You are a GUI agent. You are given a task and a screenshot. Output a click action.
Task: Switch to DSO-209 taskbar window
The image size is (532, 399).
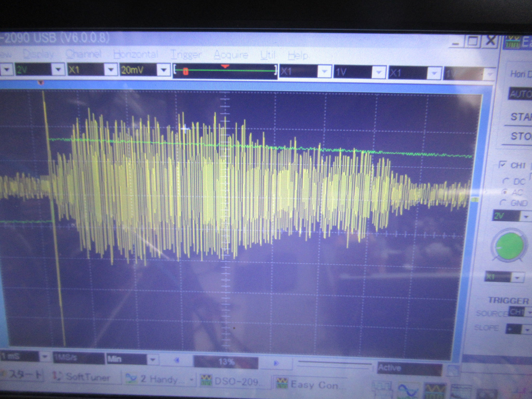(235, 381)
